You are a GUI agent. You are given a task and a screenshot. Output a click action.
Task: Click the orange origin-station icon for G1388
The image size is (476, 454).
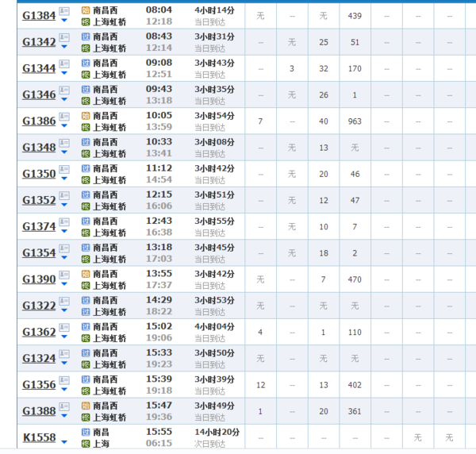86,406
